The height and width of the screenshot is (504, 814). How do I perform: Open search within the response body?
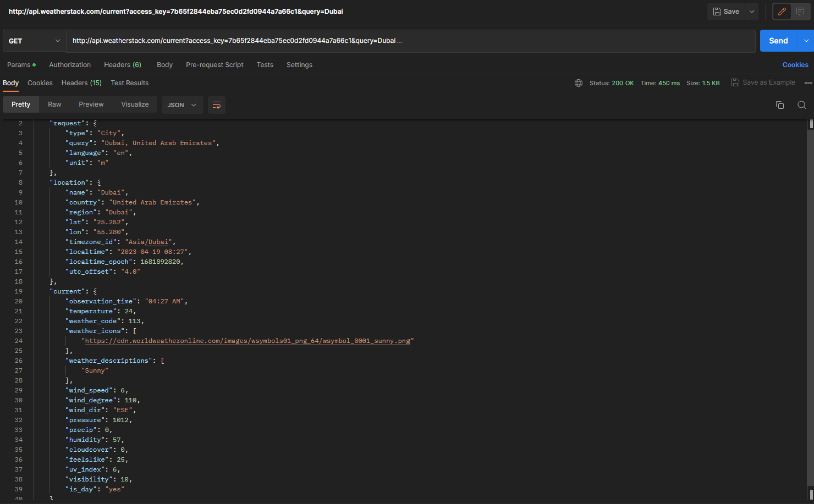tap(801, 104)
